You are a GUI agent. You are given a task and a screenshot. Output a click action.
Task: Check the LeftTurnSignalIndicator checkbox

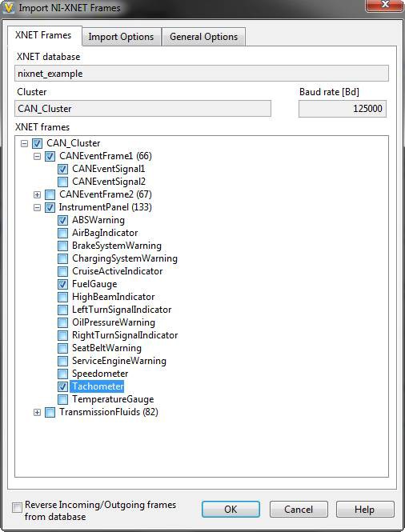(62, 310)
